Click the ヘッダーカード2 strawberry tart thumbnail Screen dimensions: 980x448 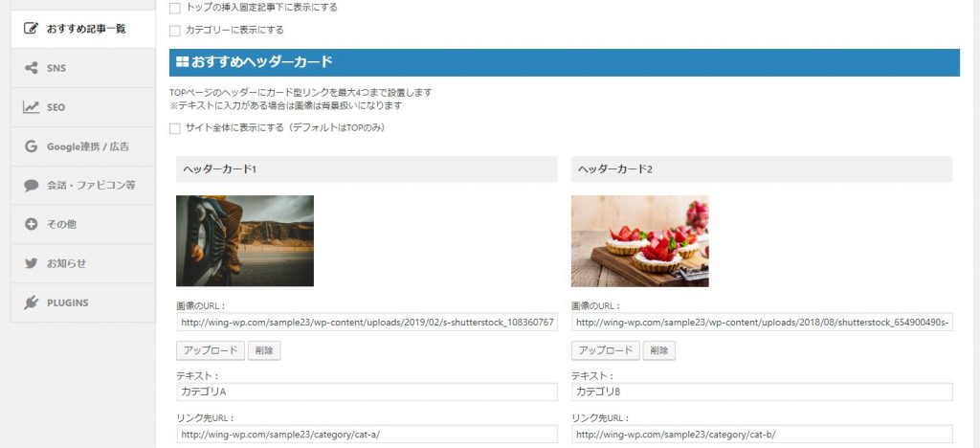coord(639,241)
